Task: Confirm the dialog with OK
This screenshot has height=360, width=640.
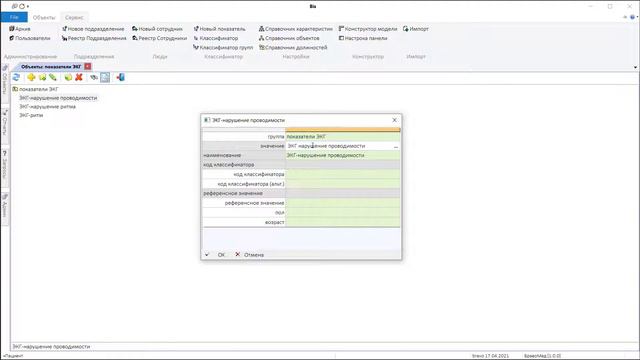Action: coord(216,255)
